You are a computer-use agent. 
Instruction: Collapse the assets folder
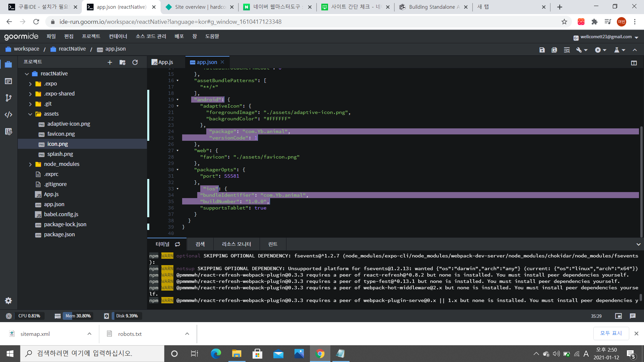(x=30, y=114)
